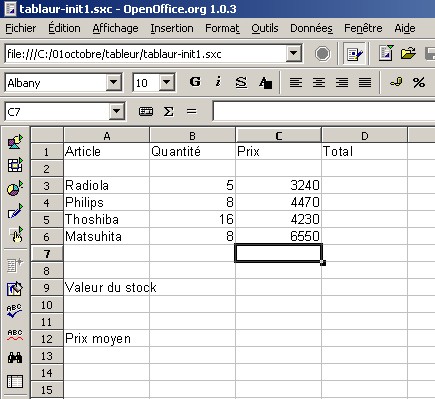Click the Form functions hand icon

15,235
